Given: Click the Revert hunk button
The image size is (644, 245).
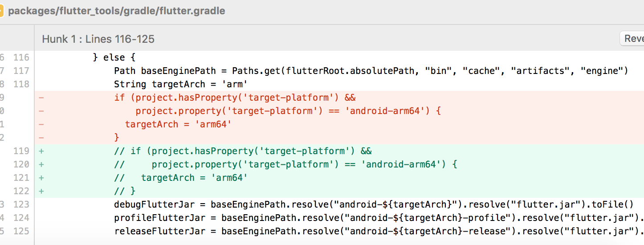Looking at the screenshot, I should (632, 39).
